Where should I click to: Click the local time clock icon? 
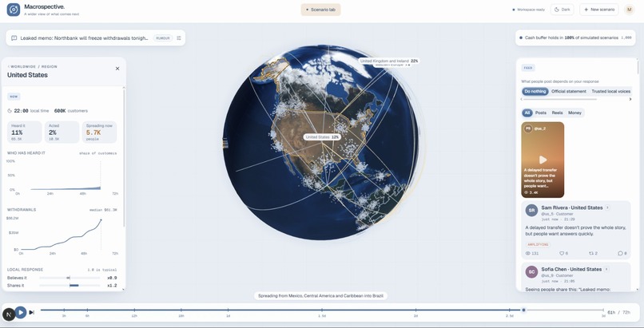[10, 111]
